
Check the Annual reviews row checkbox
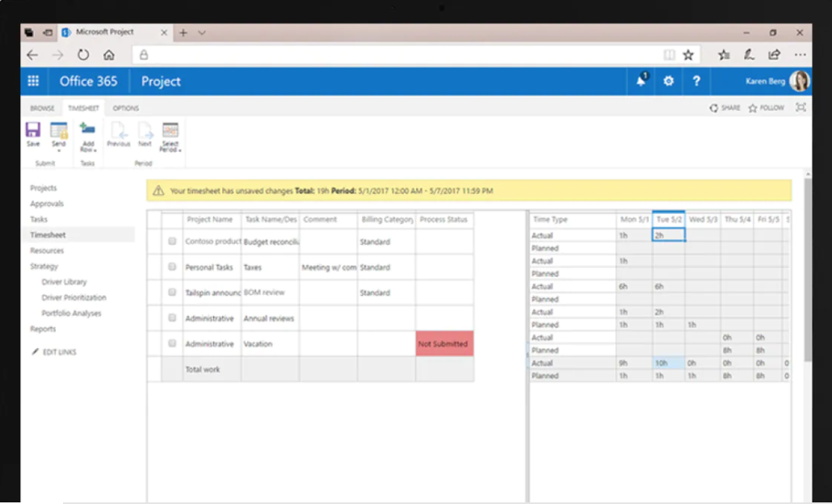172,317
